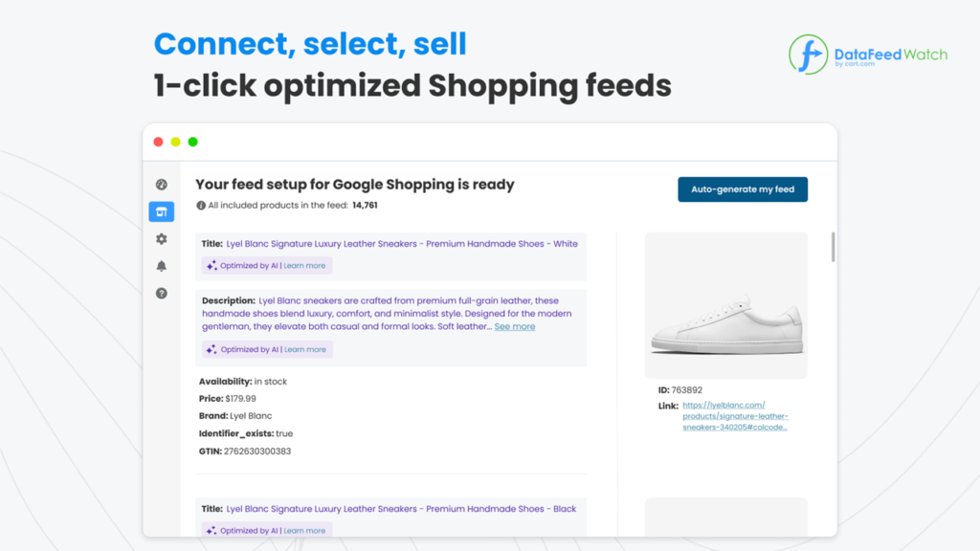Viewport: 980px width, 551px height.
Task: Click the notifications bell icon
Action: (161, 266)
